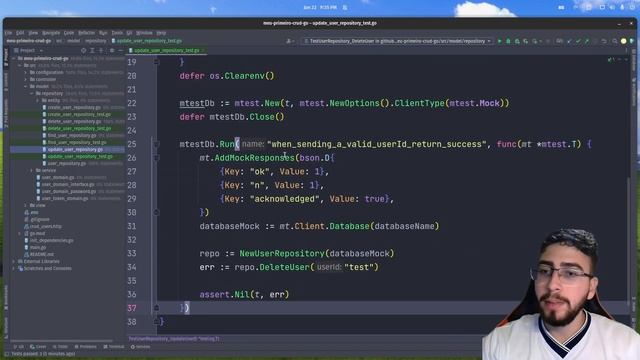Click the yellow circle icon in the toolbar
Screen dimensions: 640x360
(623, 41)
